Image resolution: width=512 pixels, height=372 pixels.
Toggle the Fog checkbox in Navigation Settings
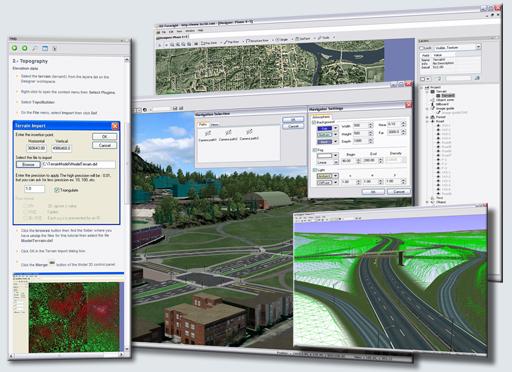(314, 150)
